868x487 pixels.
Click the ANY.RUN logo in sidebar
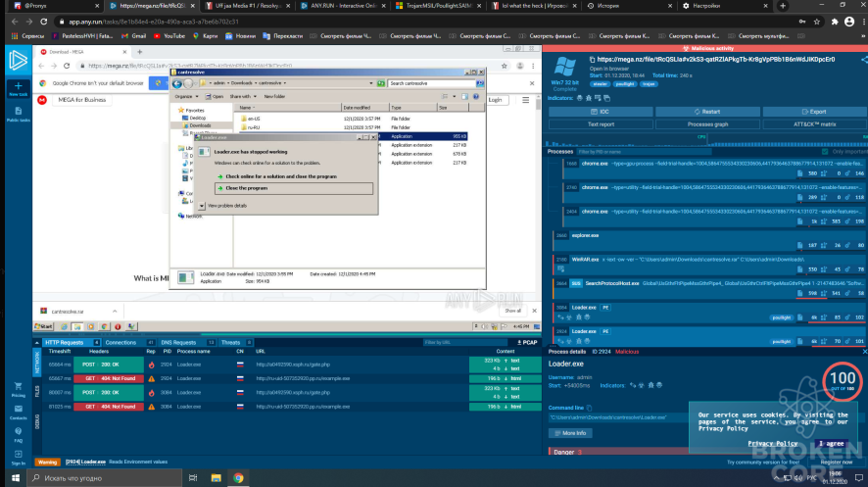pyautogui.click(x=18, y=60)
